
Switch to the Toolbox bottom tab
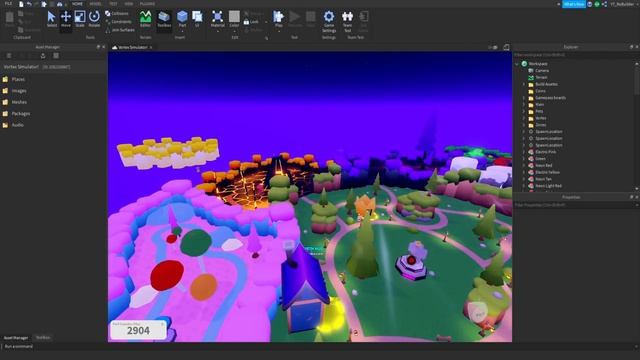point(43,338)
